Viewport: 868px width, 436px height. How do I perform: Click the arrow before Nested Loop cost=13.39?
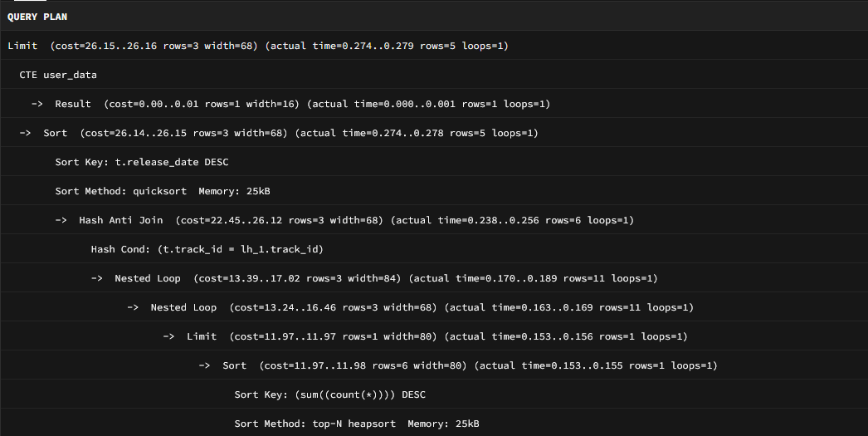96,278
